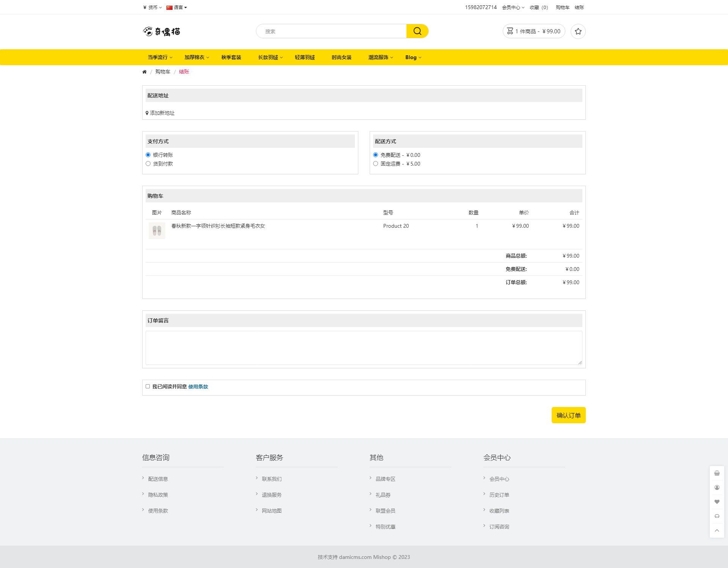Click phone number 15982072714

[x=481, y=8]
